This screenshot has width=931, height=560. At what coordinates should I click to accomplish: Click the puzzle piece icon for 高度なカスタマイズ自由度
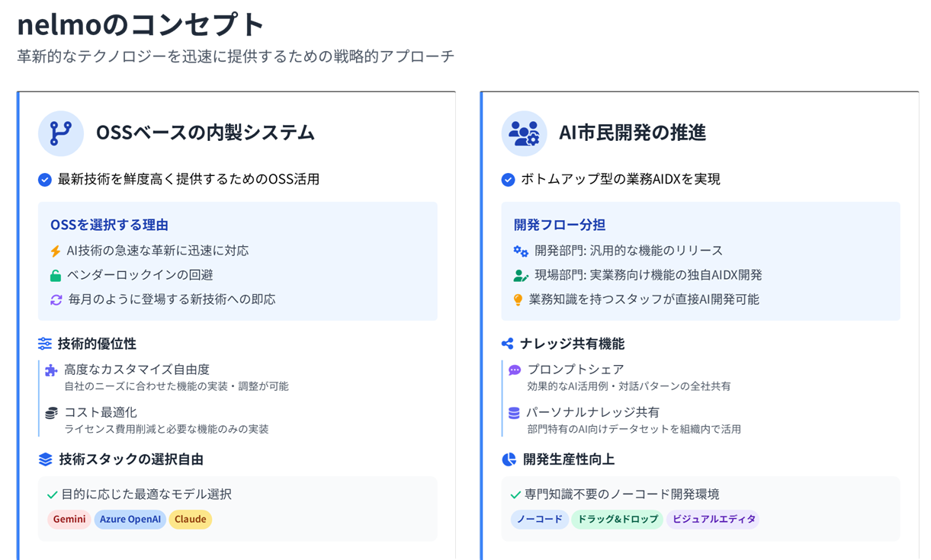click(x=51, y=370)
